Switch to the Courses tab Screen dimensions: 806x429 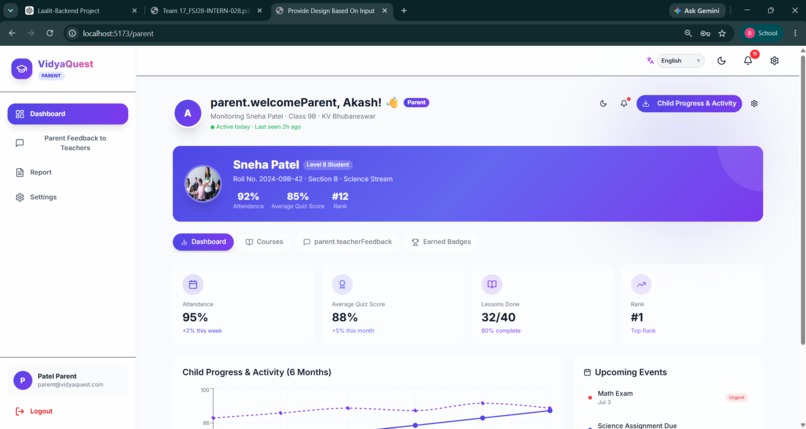[x=264, y=241]
